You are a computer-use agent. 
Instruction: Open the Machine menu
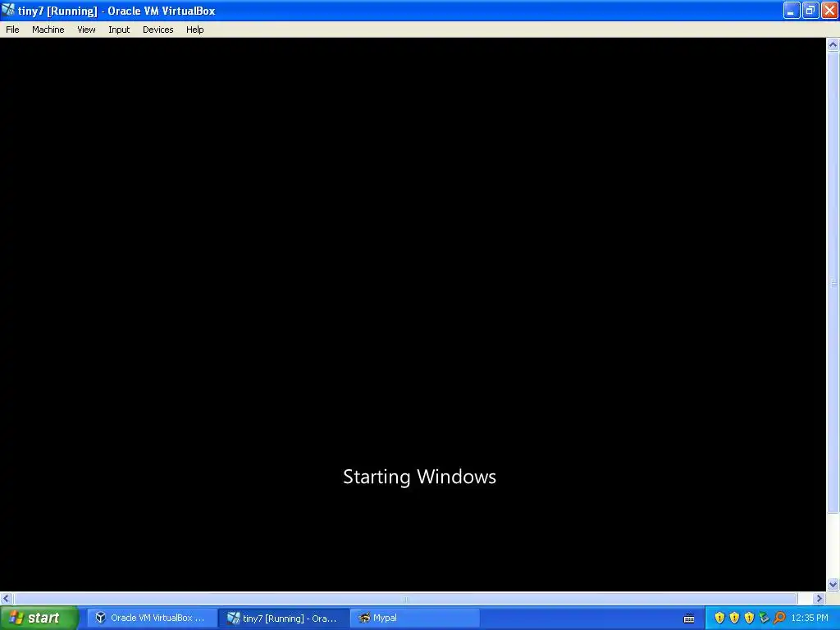pos(48,30)
